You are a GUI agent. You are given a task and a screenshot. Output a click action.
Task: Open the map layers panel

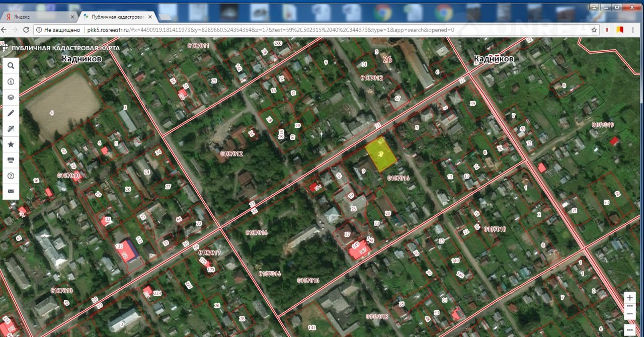pos(11,97)
